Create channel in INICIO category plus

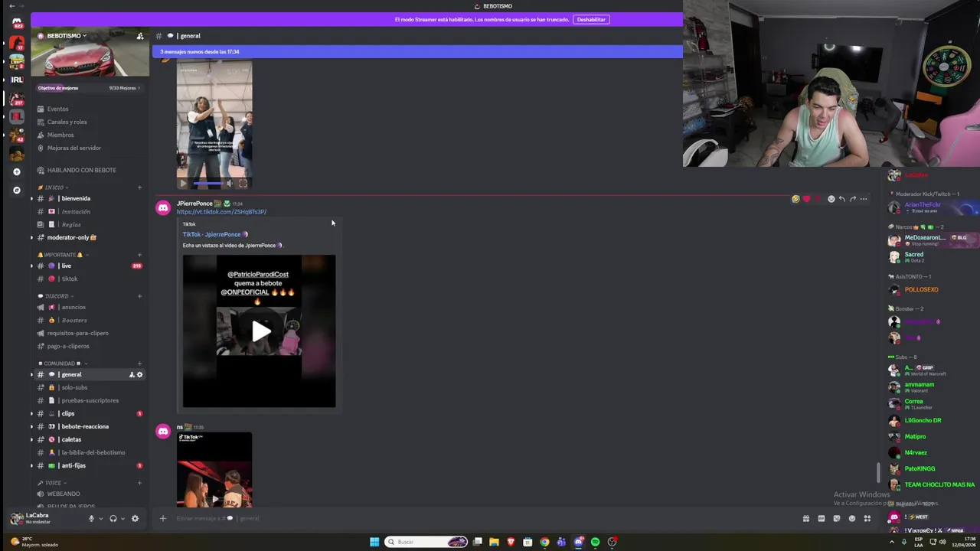coord(139,187)
